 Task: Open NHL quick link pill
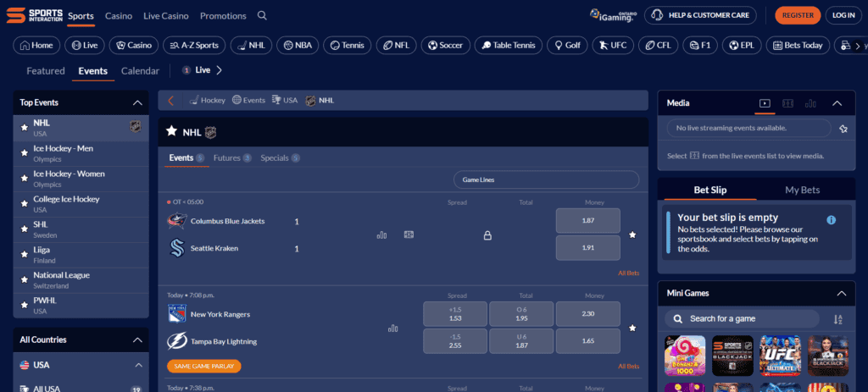[251, 46]
